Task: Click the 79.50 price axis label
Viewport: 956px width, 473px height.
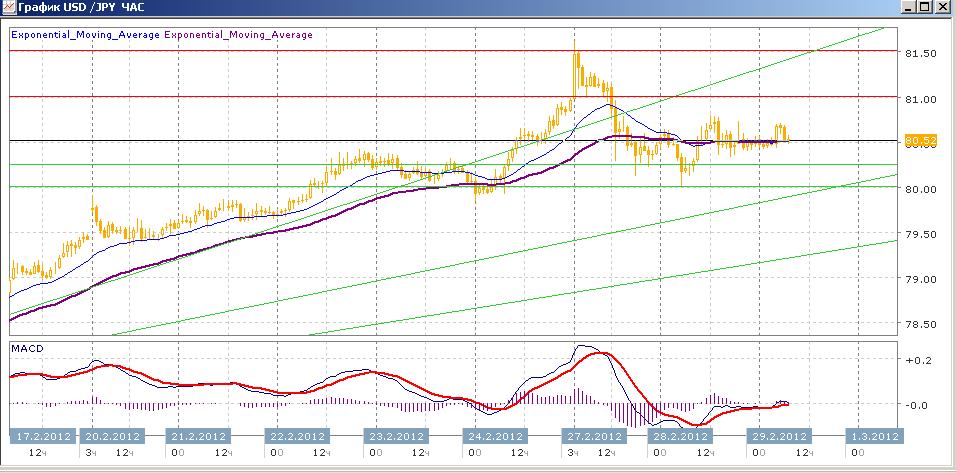Action: [921, 234]
